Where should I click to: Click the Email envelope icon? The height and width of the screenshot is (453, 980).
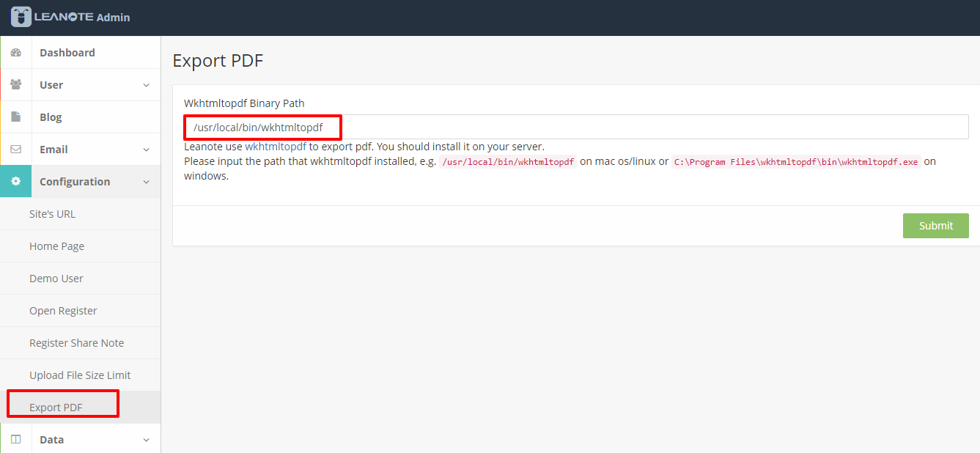(16, 150)
